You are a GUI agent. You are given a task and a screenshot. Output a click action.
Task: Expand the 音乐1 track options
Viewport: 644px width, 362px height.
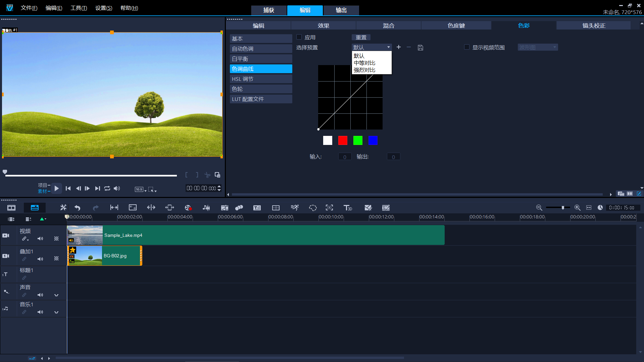[56, 312]
